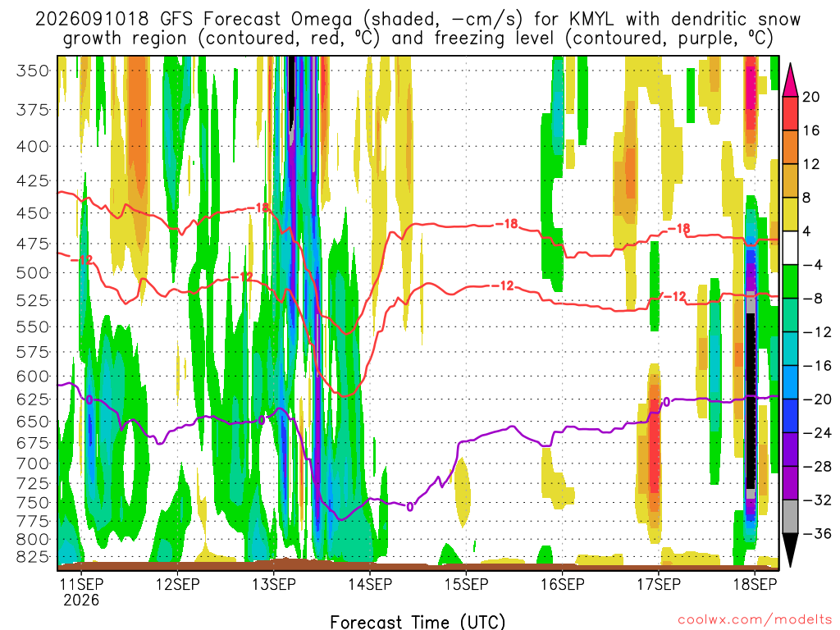840x630 pixels.
Task: Click the red -12 contour label near 17SEP
Action: [674, 296]
